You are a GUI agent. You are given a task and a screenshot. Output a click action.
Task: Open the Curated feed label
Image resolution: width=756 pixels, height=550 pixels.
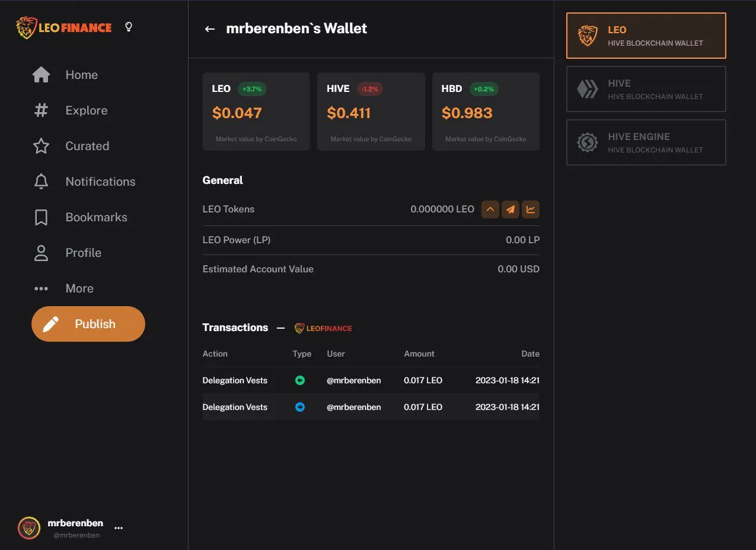coord(87,146)
